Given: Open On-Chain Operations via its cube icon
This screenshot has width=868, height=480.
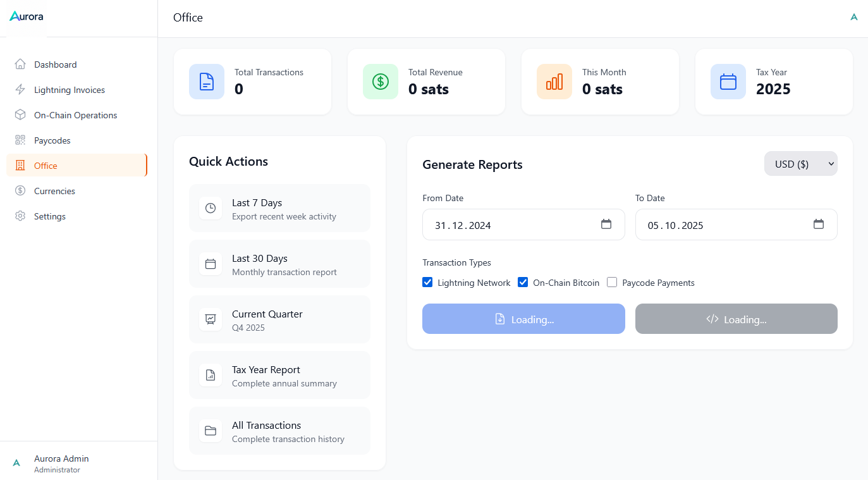Looking at the screenshot, I should point(19,114).
